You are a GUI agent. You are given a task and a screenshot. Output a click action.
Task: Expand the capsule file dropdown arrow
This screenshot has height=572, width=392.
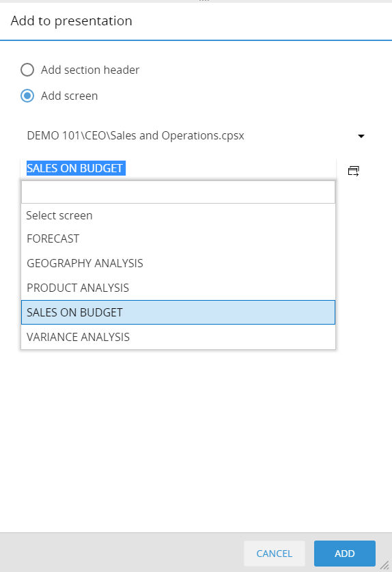361,136
